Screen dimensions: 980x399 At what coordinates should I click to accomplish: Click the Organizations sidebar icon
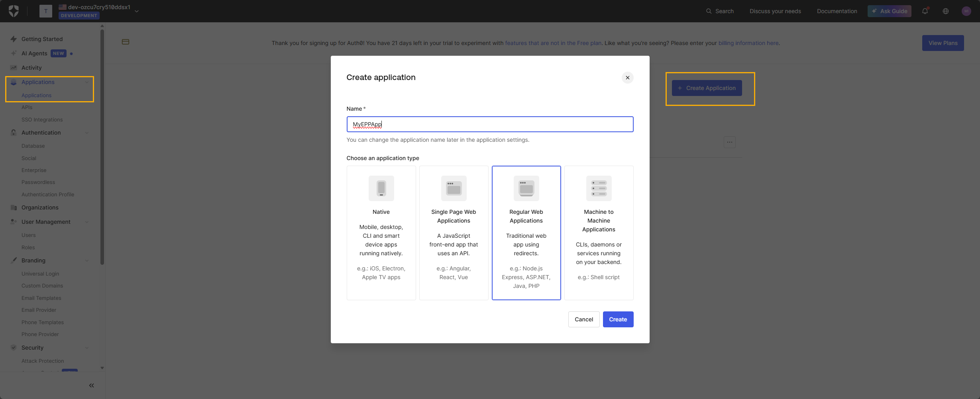13,207
